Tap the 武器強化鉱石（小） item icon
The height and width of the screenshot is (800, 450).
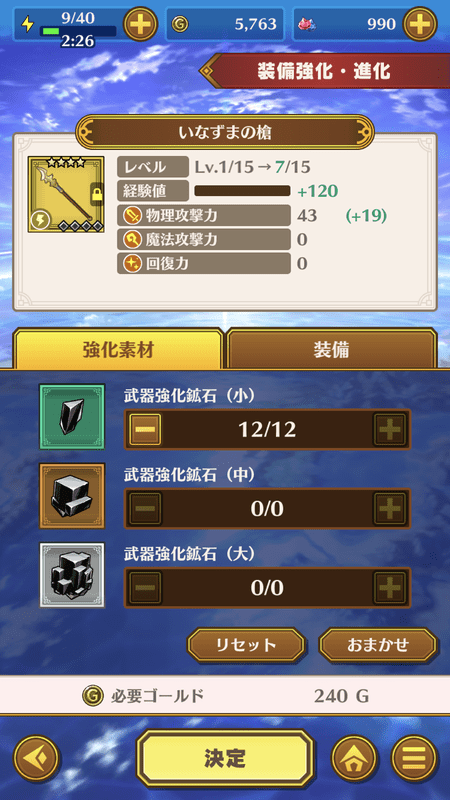72,417
